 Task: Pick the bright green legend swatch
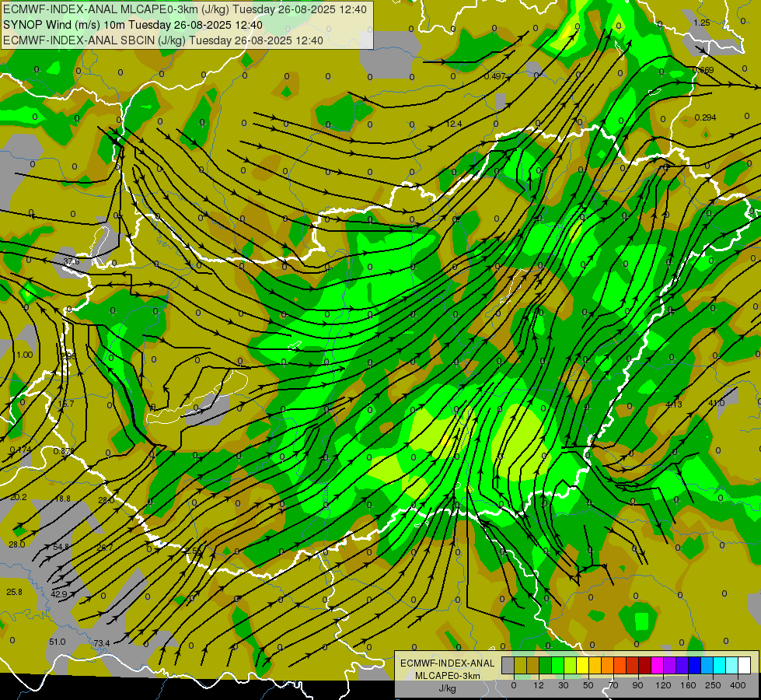(x=557, y=665)
